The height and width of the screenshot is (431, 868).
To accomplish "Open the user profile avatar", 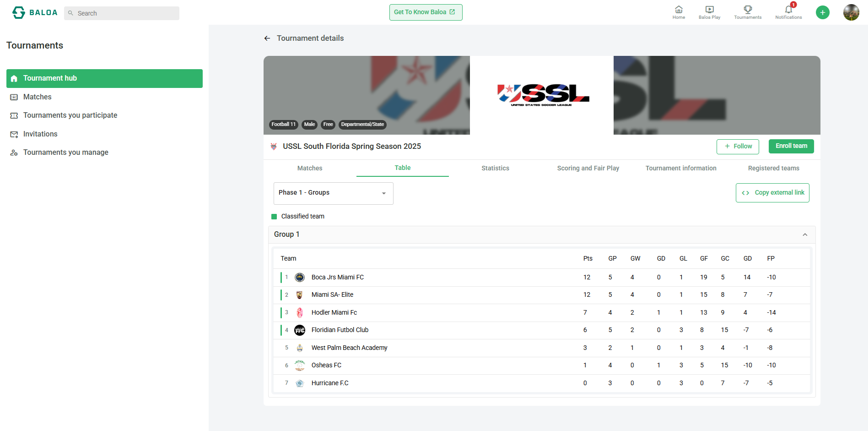I will point(851,12).
